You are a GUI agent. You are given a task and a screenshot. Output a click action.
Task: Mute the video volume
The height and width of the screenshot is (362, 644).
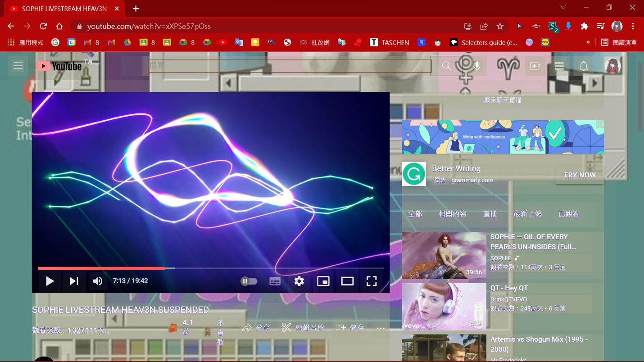[x=98, y=281]
